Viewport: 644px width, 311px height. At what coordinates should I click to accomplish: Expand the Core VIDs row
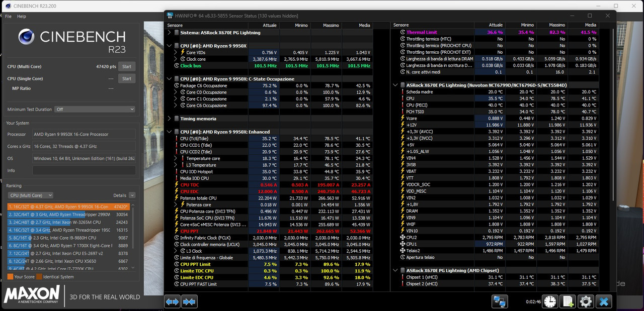(x=176, y=52)
